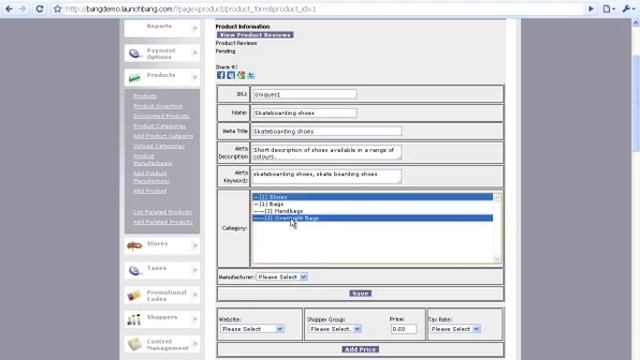Click the second share icon beside Facebook
This screenshot has height=360, width=640.
click(231, 75)
